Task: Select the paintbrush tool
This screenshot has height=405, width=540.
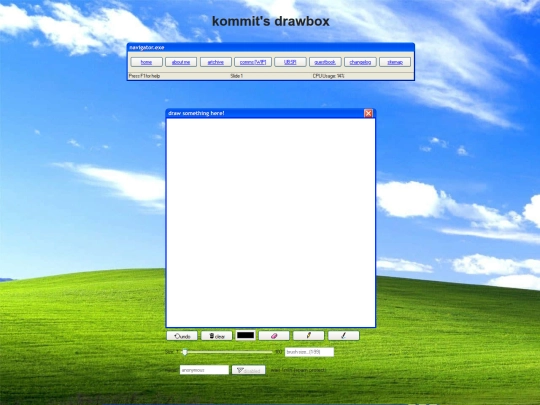Action: [x=343, y=336]
